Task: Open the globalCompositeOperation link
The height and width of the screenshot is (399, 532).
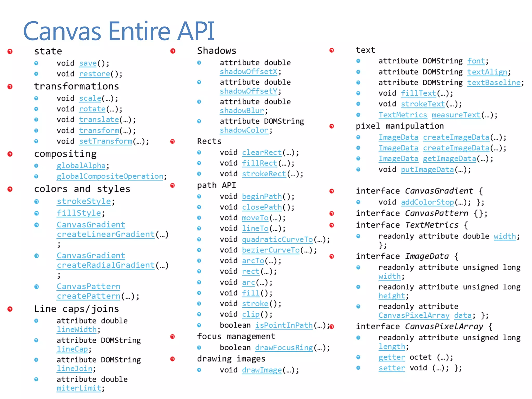Action: pos(110,176)
